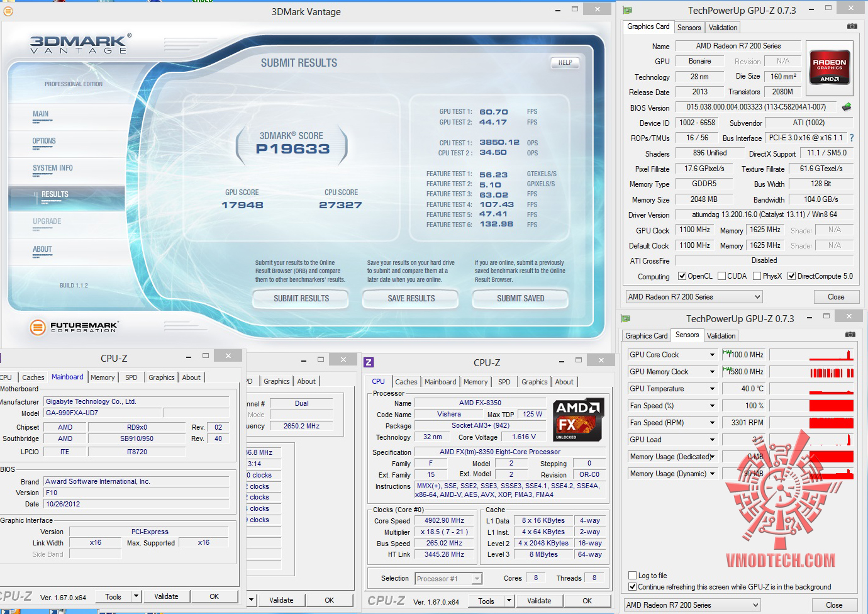The image size is (868, 614).
Task: Click the Tools button in CPU-Z CPU window
Action: (x=486, y=601)
